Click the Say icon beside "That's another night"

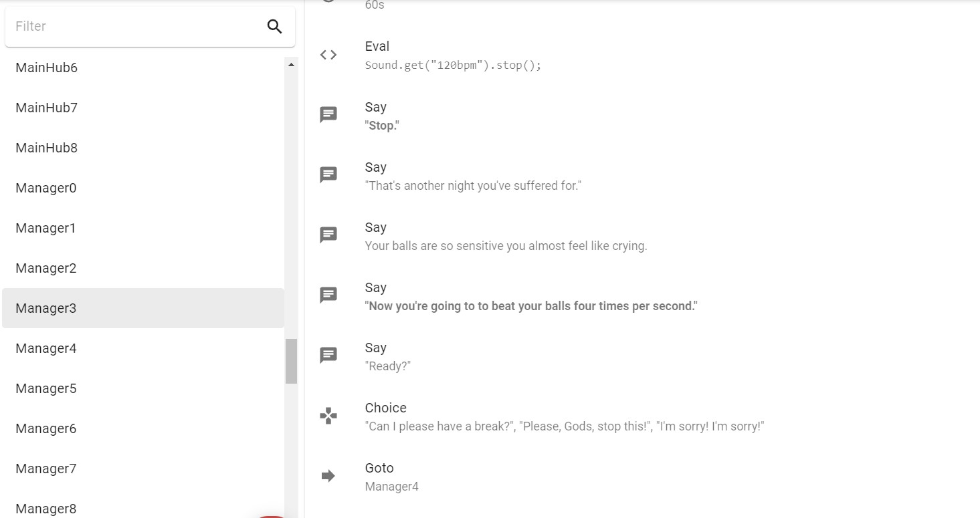tap(328, 175)
